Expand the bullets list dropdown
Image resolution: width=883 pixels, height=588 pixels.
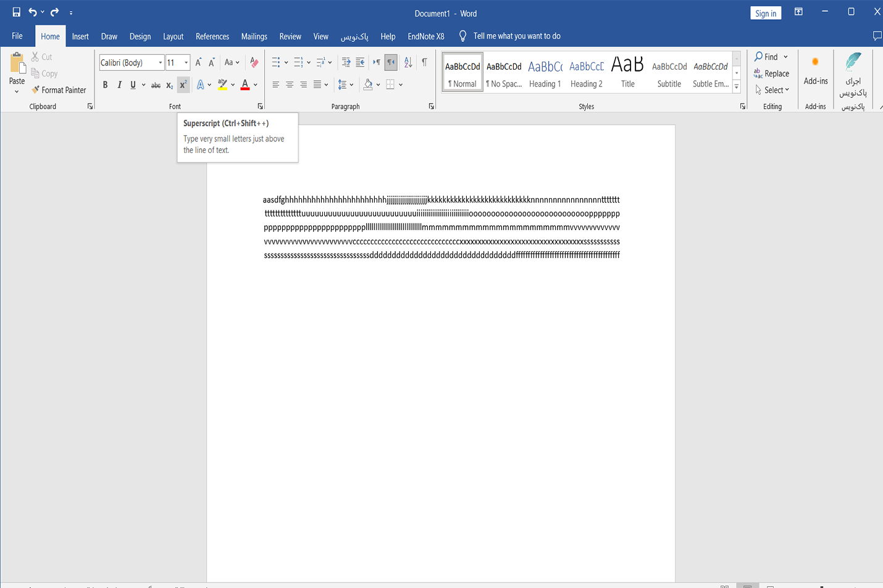point(286,62)
